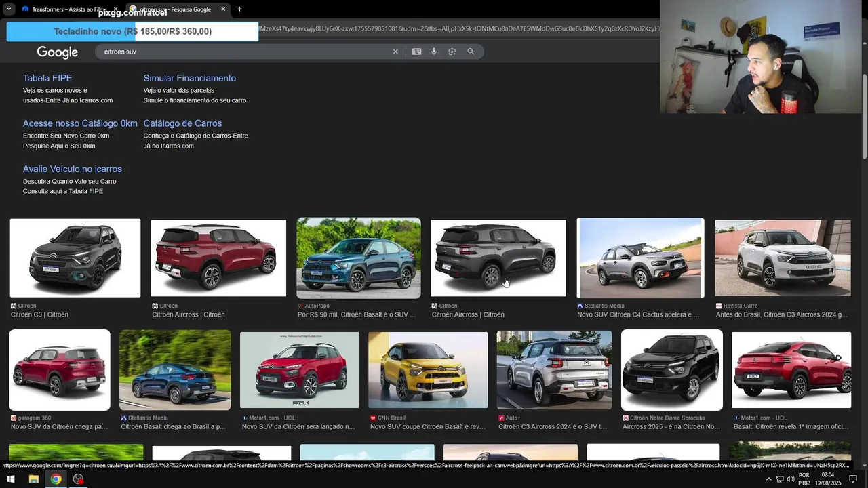
Task: Click the citroen suv search field
Action: pos(244,52)
